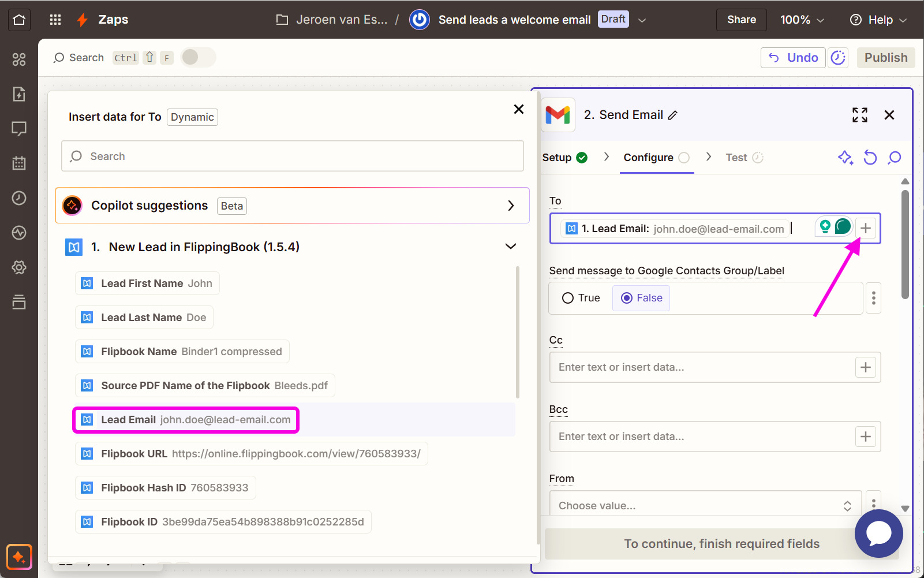
Task: Click the Share button
Action: pyautogui.click(x=742, y=20)
